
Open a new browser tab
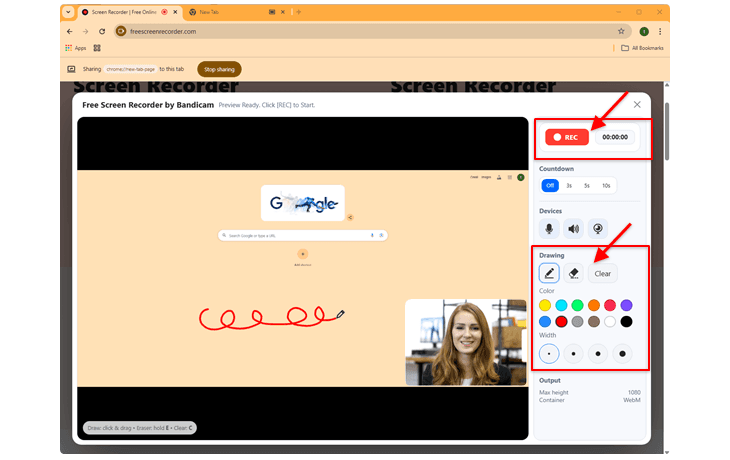[298, 12]
